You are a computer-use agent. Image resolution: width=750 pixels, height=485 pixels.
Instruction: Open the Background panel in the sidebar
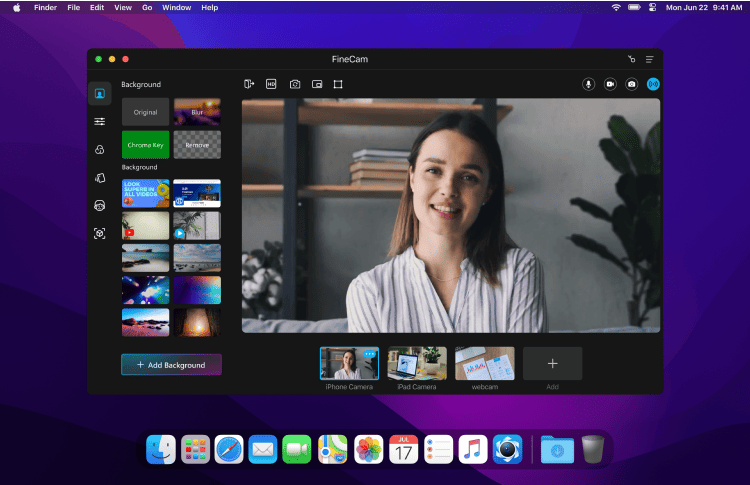[x=100, y=94]
